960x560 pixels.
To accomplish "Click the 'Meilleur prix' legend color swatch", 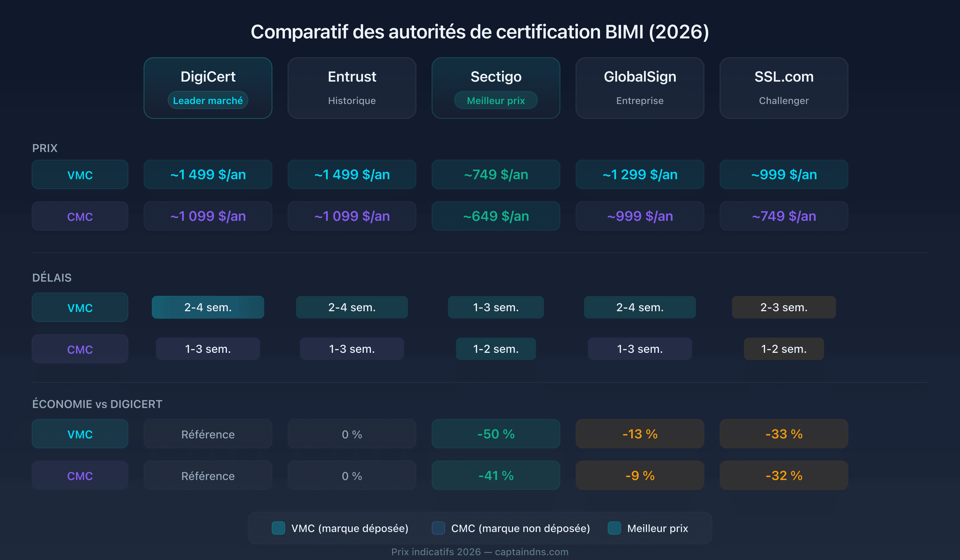I will (614, 528).
